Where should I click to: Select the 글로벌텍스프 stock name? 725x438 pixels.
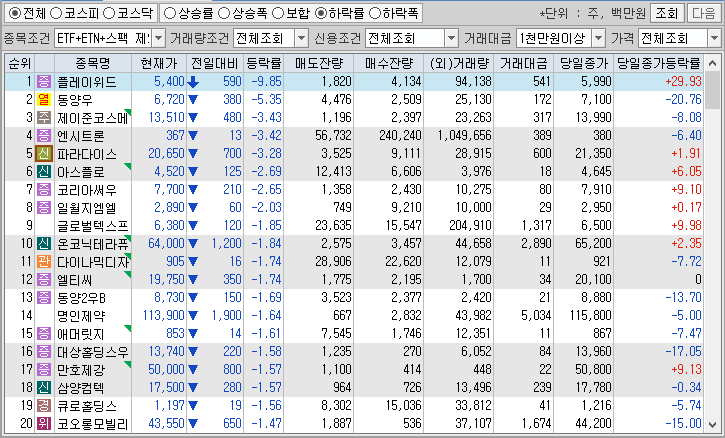tap(92, 226)
